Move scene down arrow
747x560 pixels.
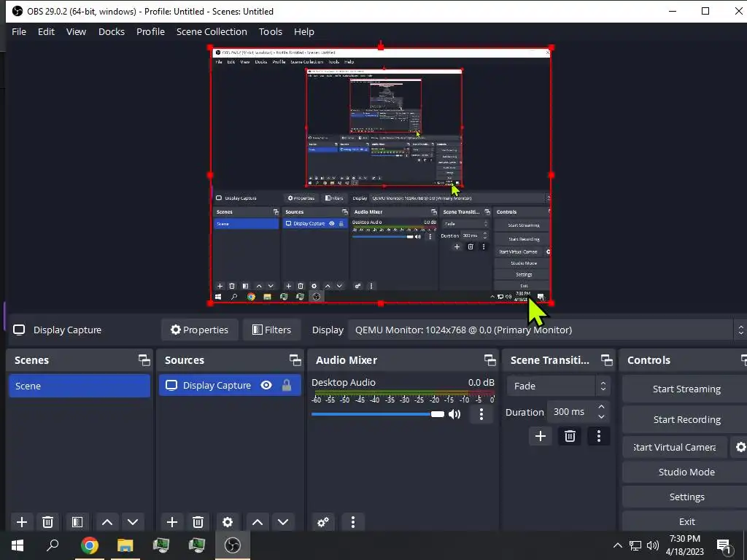133,522
